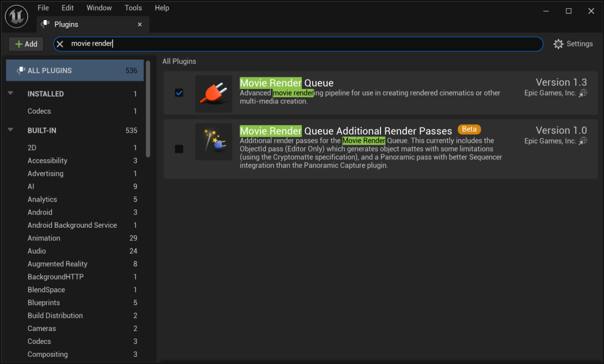Open the Help menu

point(162,8)
